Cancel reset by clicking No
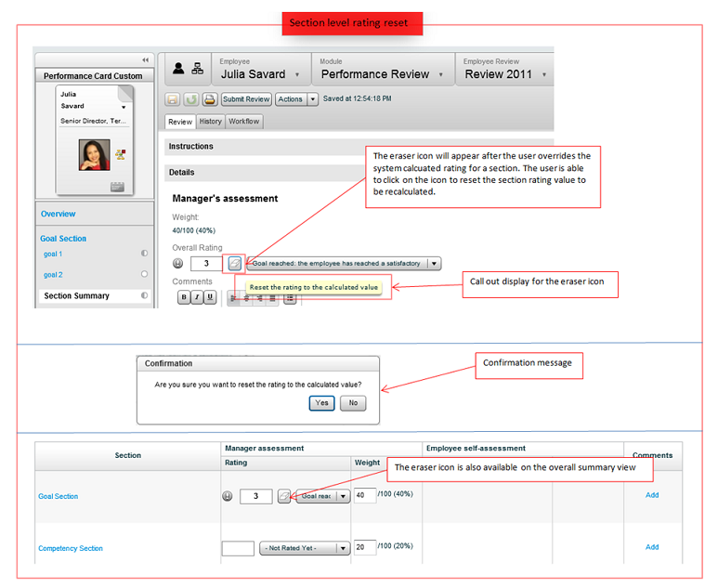 click(x=353, y=403)
